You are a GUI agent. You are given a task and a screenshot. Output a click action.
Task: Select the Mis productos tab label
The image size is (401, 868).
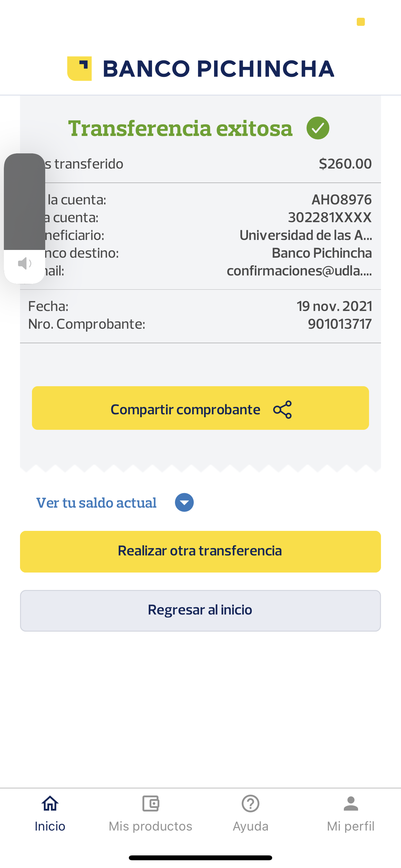coord(150,826)
